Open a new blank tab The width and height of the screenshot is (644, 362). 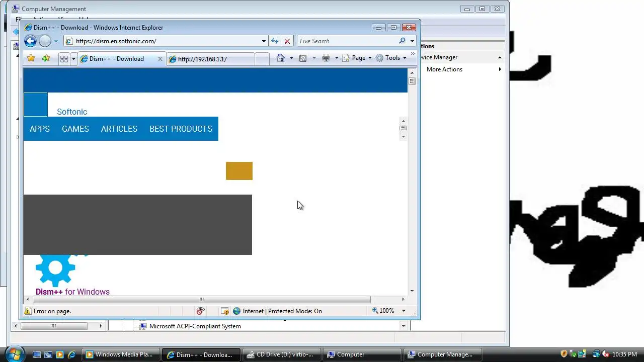point(262,59)
